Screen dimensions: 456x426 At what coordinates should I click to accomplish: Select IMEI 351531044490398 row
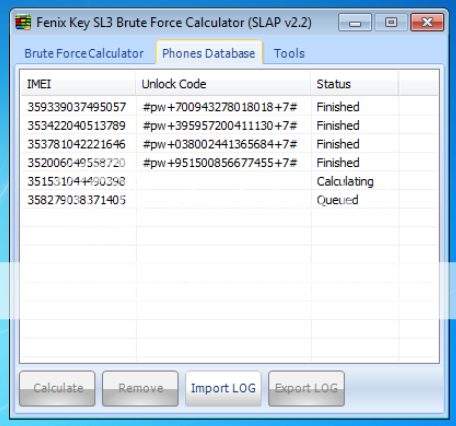229,182
